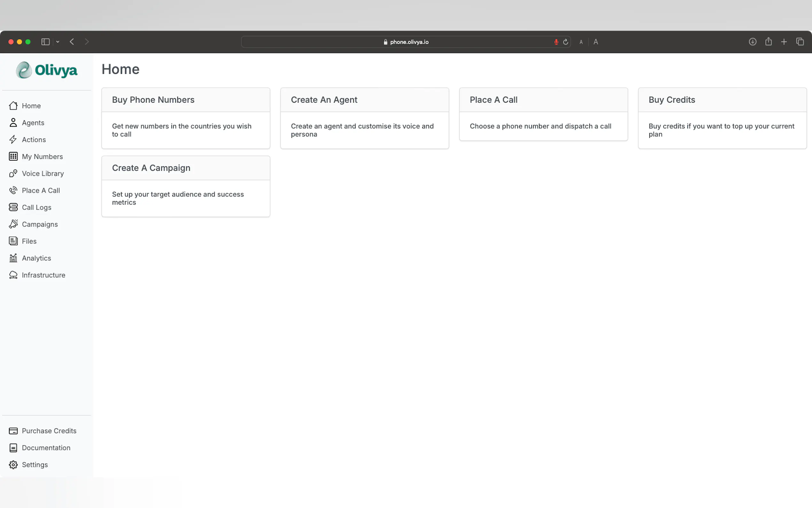Click the Call Logs icon
This screenshot has height=508, width=812.
[13, 207]
